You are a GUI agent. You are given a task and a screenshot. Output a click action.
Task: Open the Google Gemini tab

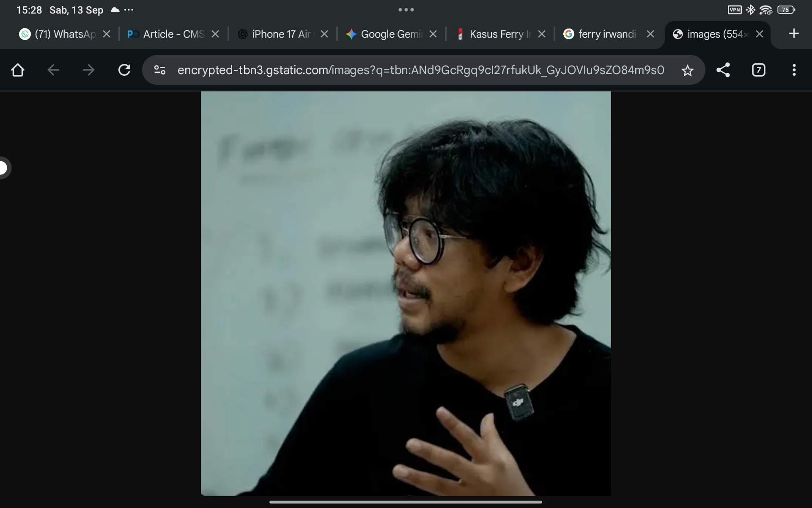pyautogui.click(x=384, y=34)
